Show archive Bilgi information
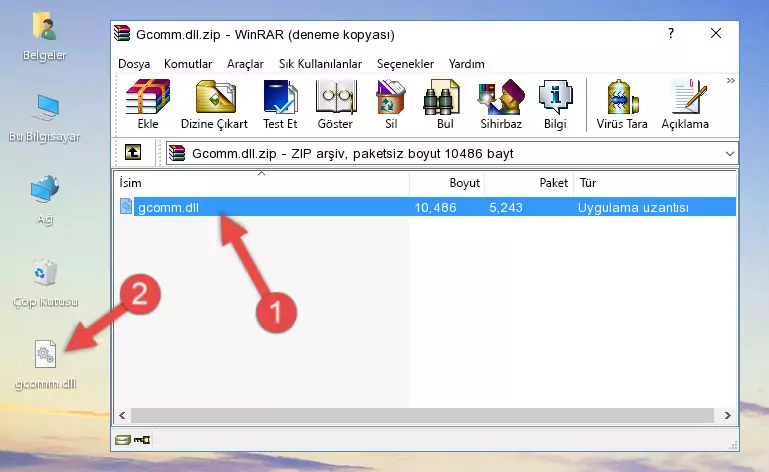Image resolution: width=769 pixels, height=472 pixels. pos(555,104)
